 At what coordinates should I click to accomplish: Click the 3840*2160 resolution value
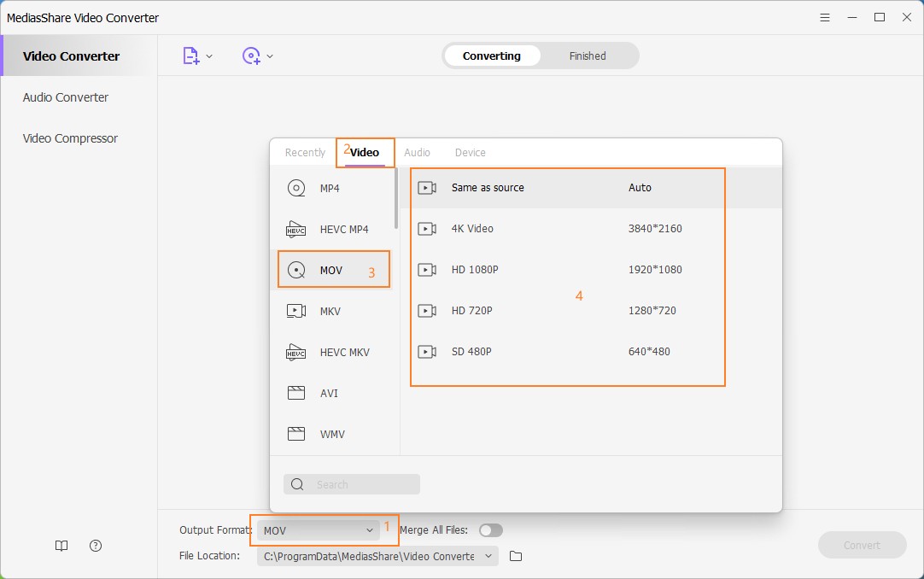(655, 229)
